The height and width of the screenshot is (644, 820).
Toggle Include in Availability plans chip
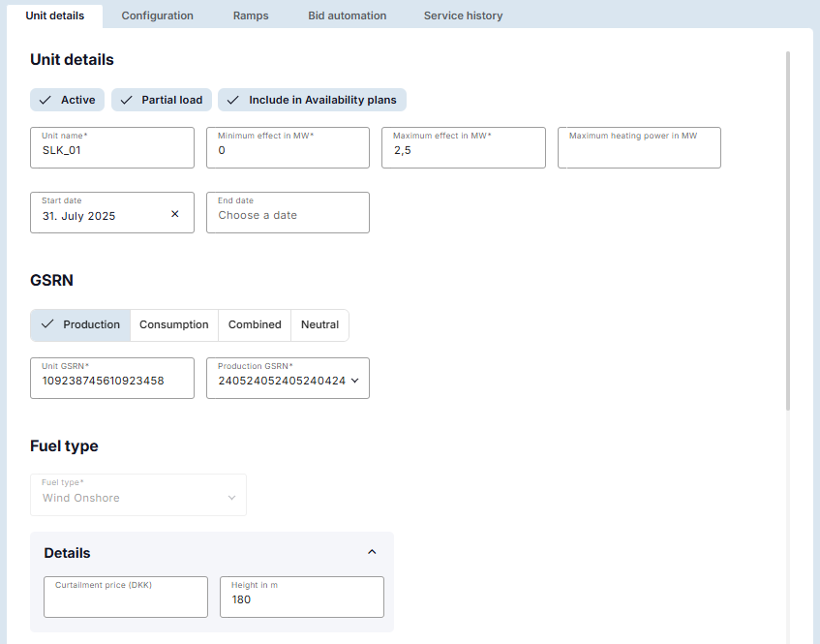click(x=312, y=100)
